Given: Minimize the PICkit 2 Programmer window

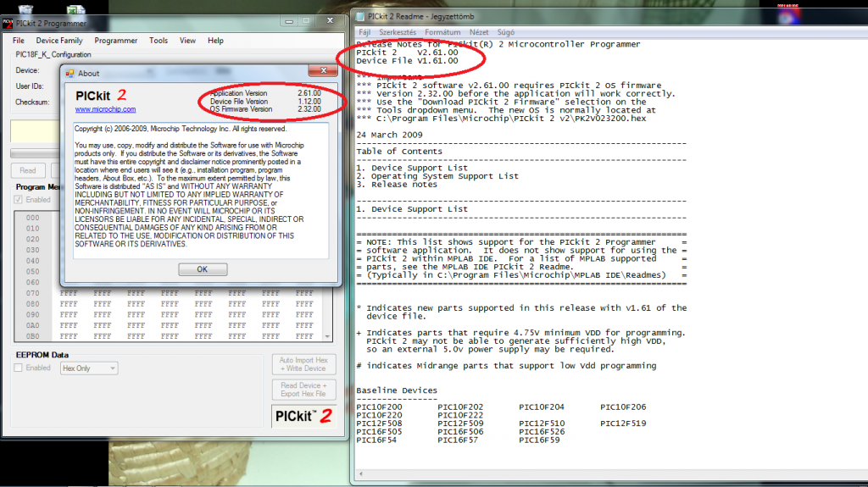Looking at the screenshot, I should [x=289, y=21].
